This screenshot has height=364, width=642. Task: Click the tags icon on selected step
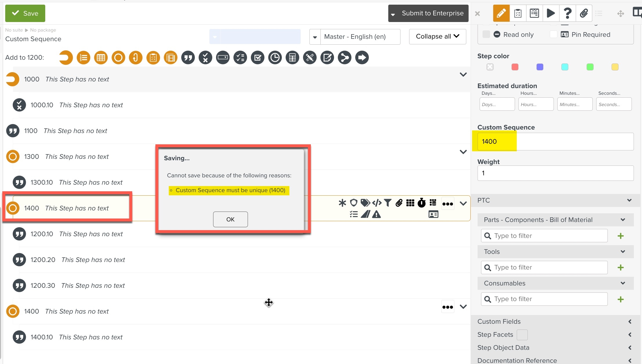(x=365, y=203)
